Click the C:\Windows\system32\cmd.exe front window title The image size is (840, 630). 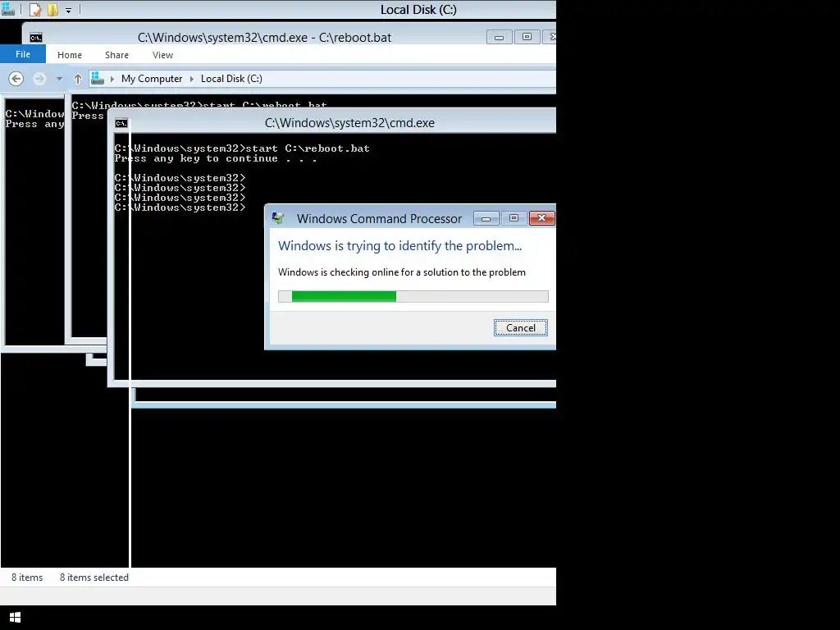pos(349,123)
